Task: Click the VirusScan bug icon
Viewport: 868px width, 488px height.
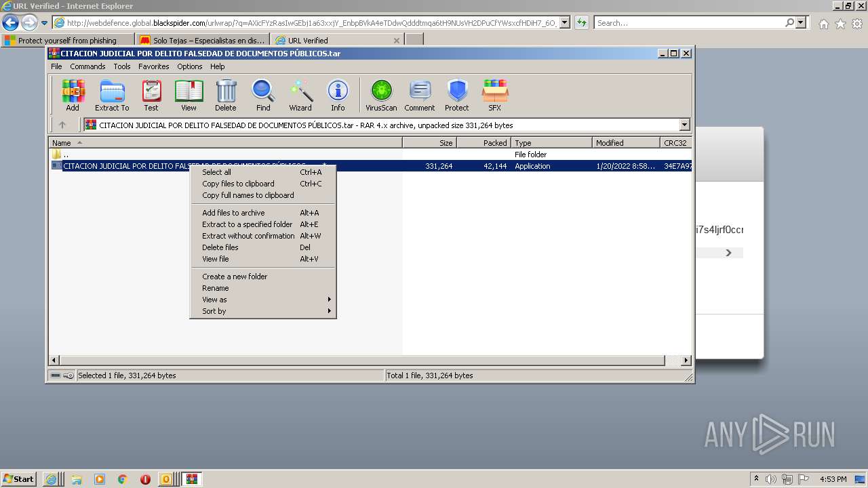Action: click(381, 96)
